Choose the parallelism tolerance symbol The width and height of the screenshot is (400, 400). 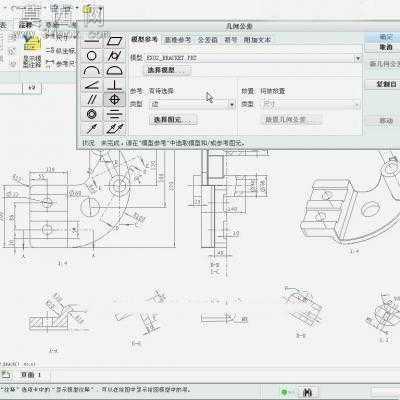pos(92,99)
